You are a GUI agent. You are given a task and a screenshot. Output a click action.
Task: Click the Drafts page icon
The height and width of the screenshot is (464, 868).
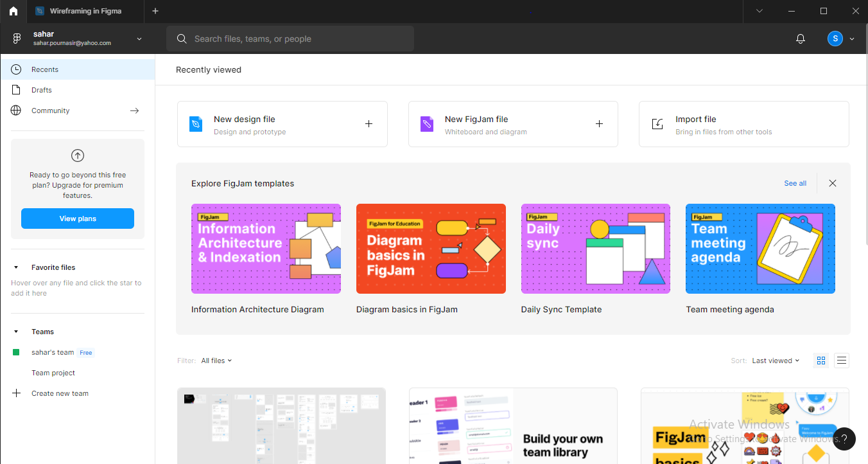(16, 90)
